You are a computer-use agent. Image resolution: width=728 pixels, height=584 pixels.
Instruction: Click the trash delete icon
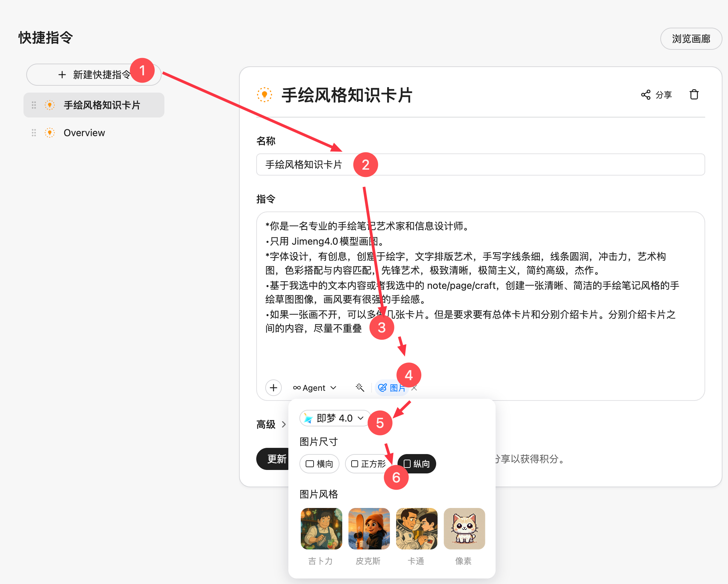pos(694,95)
